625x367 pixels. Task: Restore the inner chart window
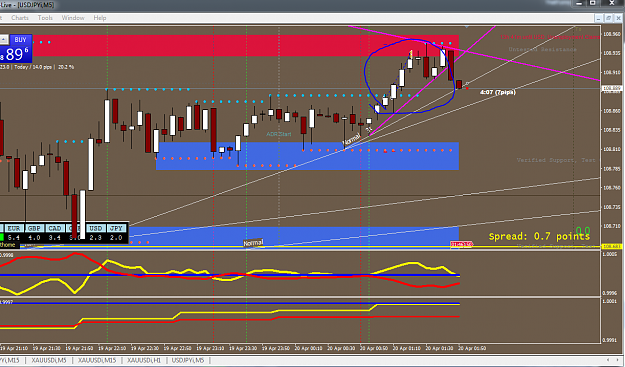pos(609,18)
